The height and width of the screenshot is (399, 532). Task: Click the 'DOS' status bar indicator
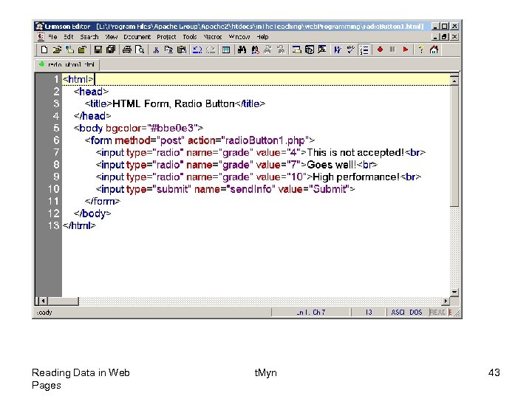coord(415,312)
